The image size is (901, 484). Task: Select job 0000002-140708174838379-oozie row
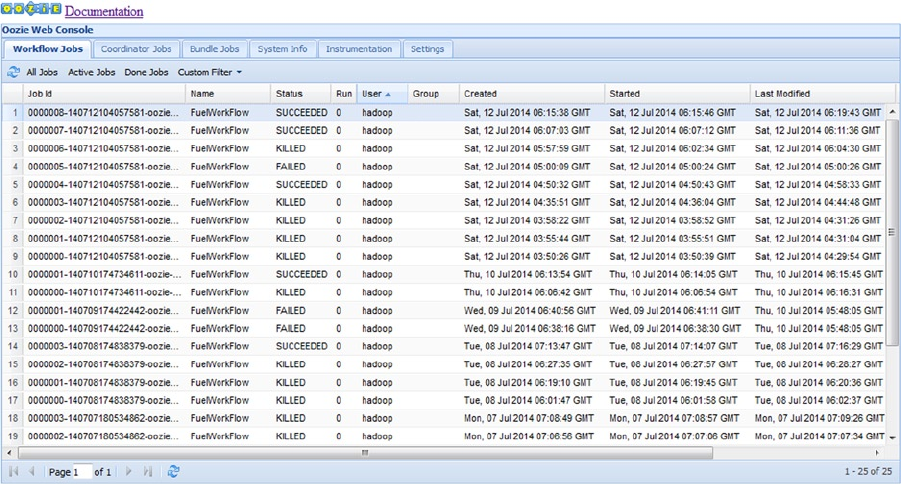tap(444, 364)
